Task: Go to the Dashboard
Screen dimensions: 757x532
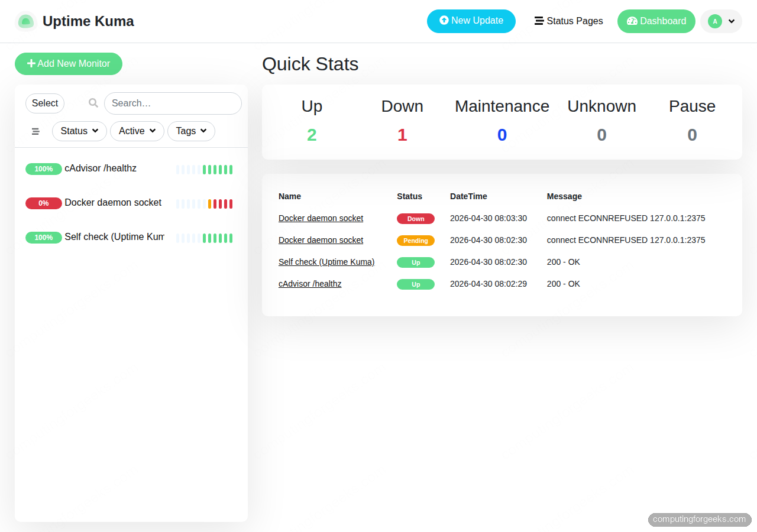Action: click(x=656, y=21)
